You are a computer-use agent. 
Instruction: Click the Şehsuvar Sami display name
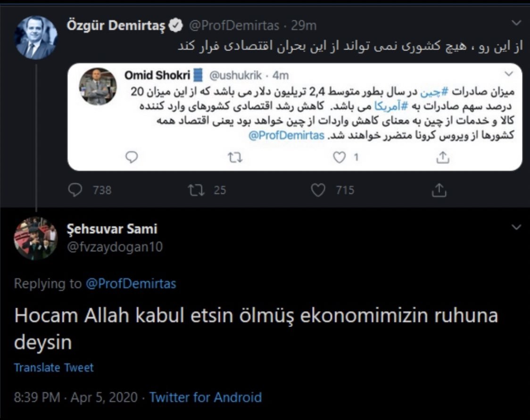click(113, 229)
